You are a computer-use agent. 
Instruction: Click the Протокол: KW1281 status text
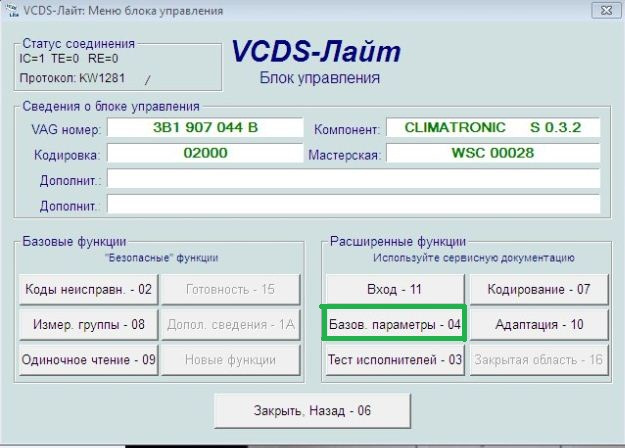tap(72, 78)
